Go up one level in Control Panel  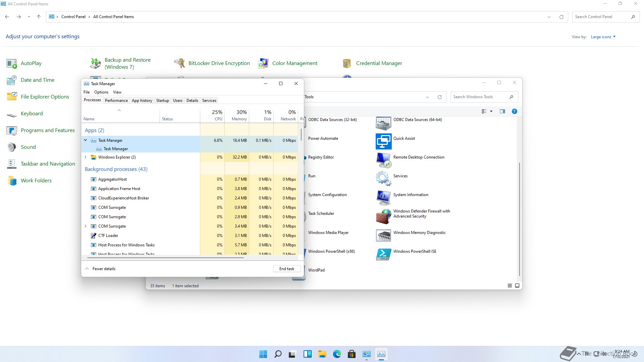pyautogui.click(x=39, y=17)
